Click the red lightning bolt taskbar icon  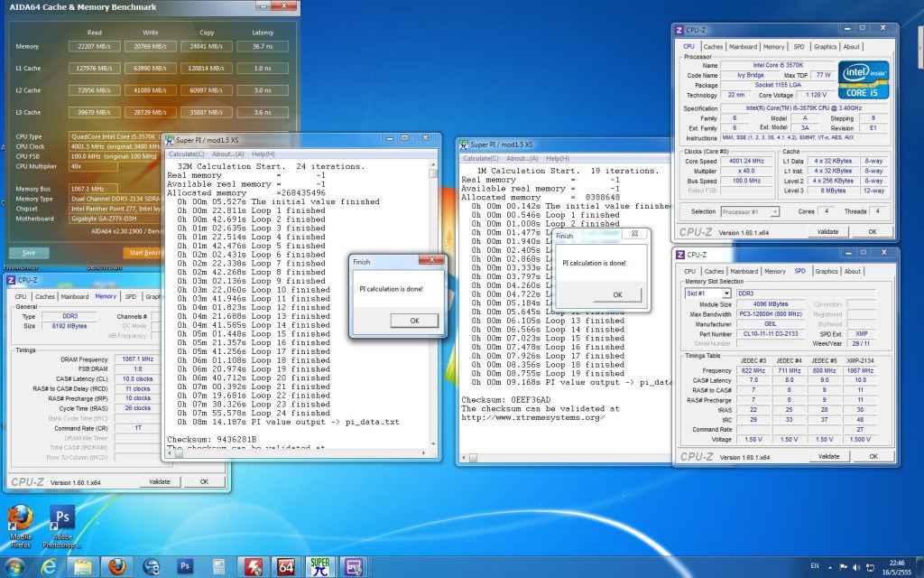[253, 567]
